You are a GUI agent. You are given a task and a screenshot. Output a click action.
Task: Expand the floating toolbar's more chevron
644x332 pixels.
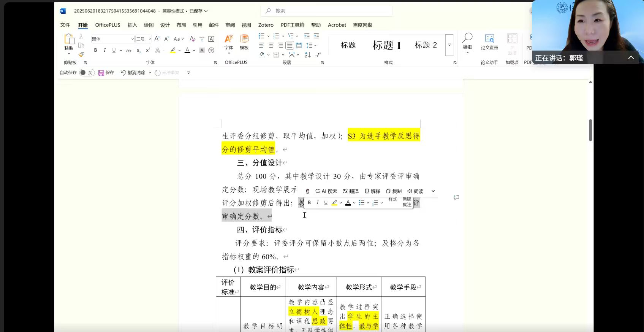(x=433, y=191)
